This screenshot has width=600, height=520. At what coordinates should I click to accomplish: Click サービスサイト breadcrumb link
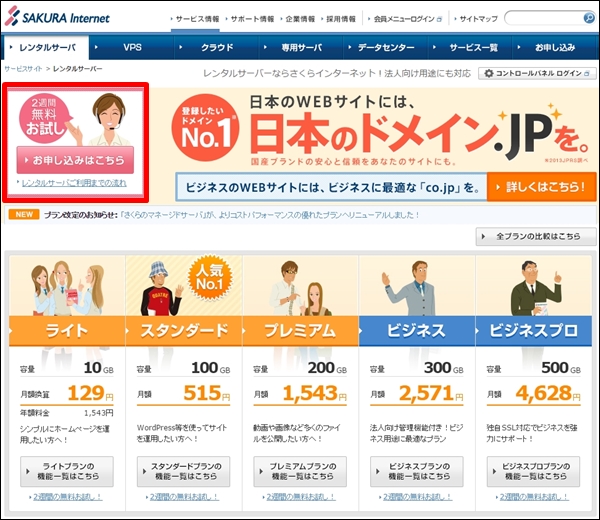23,69
